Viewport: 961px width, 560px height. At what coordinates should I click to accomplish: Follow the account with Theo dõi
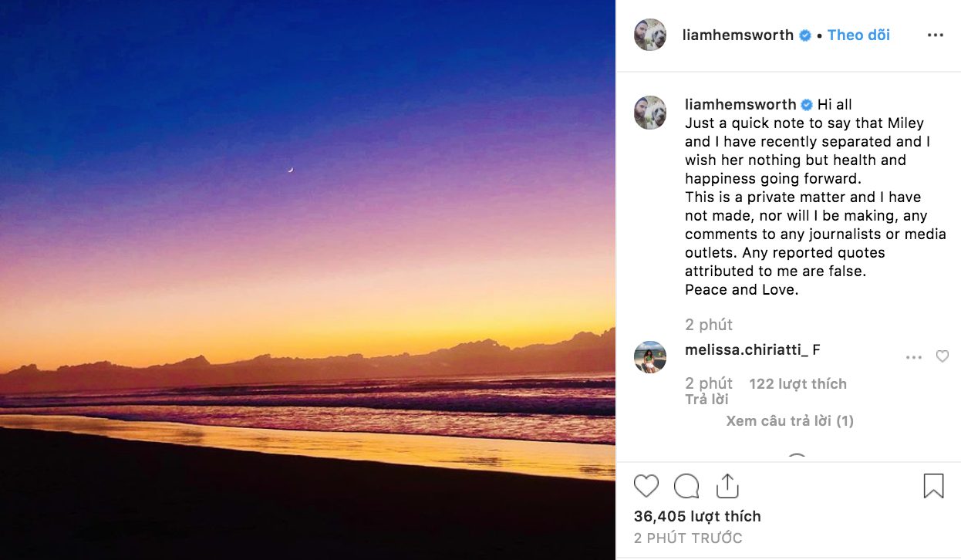coord(858,35)
